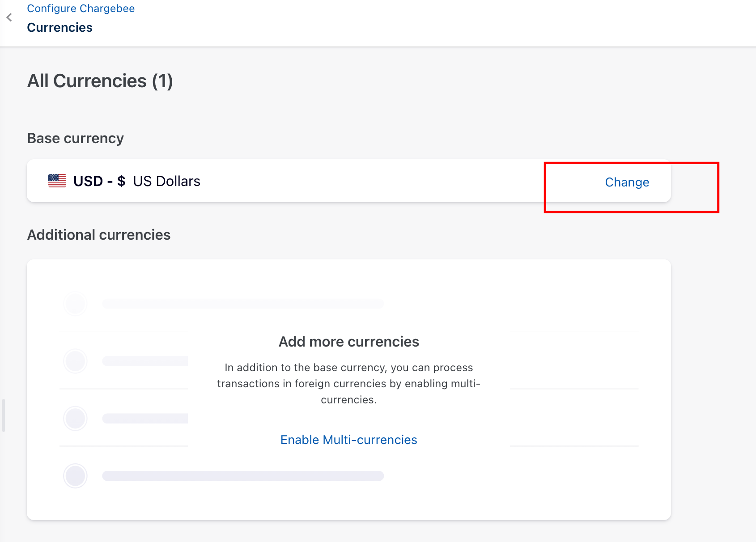Enable Multi-currencies for foreign transactions
The image size is (756, 542).
[x=348, y=440]
